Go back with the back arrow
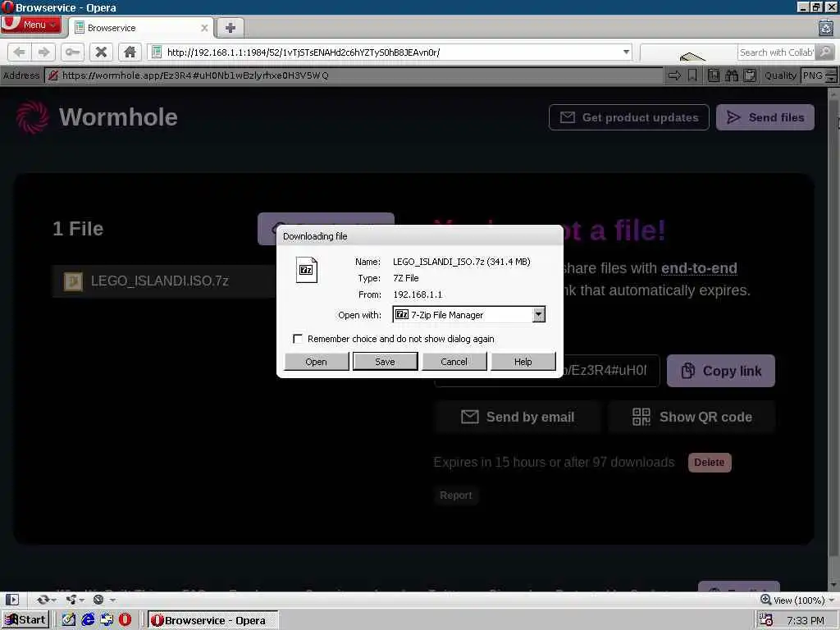Viewport: 840px width, 630px height. pos(20,52)
